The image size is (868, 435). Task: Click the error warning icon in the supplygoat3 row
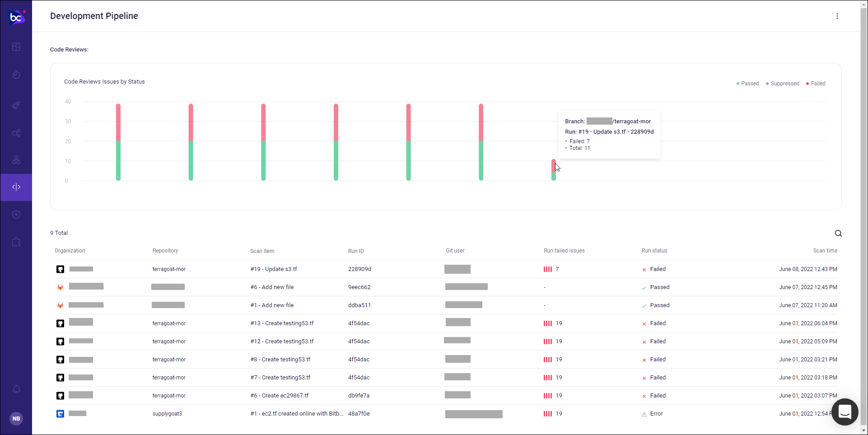[644, 414]
